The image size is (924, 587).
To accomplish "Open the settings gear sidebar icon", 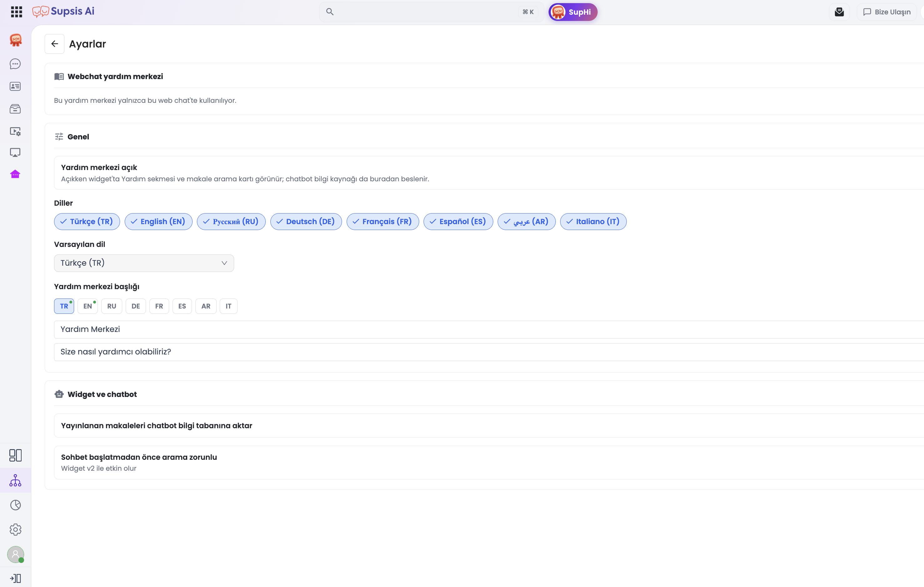I will tap(15, 529).
